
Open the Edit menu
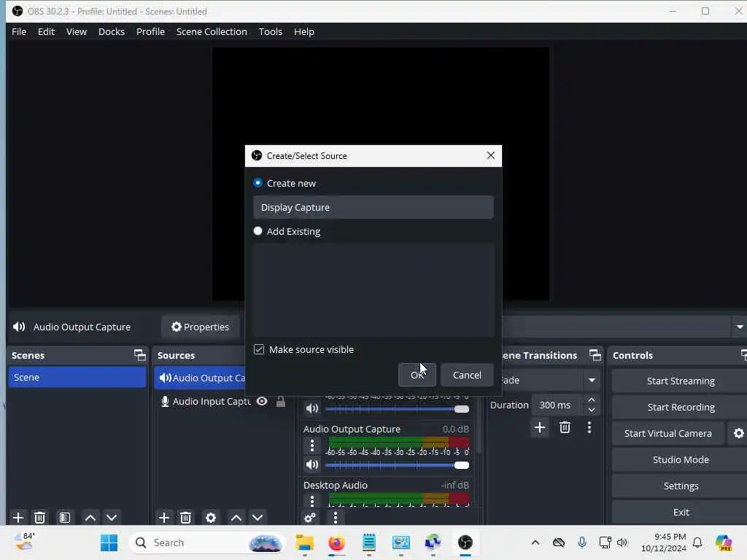click(46, 31)
